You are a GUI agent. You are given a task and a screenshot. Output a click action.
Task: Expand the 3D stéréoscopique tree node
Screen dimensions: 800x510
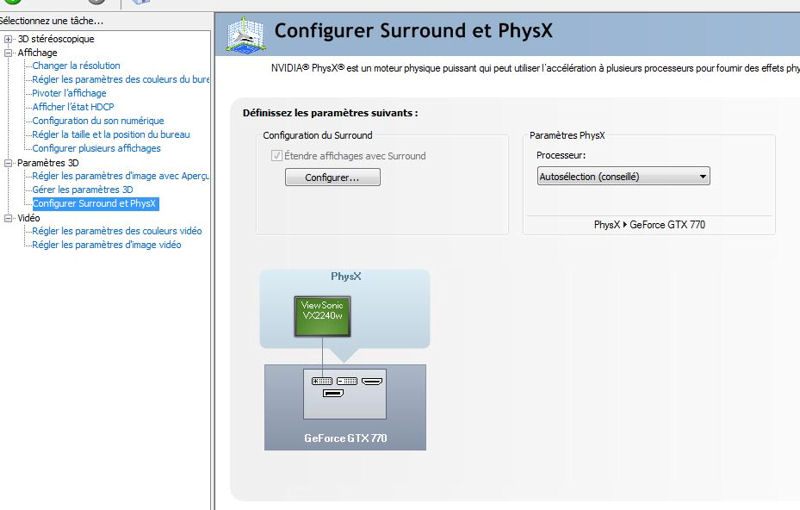[x=8, y=39]
